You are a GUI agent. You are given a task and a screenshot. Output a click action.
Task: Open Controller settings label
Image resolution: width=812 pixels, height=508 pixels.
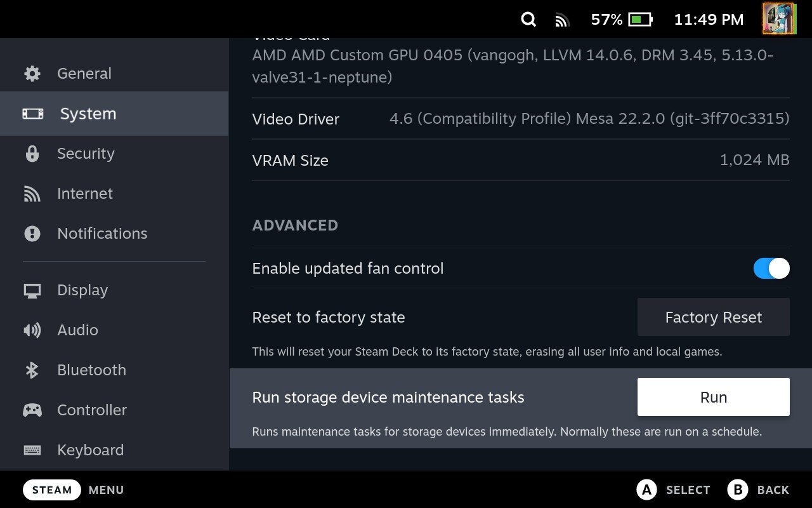[x=92, y=410]
